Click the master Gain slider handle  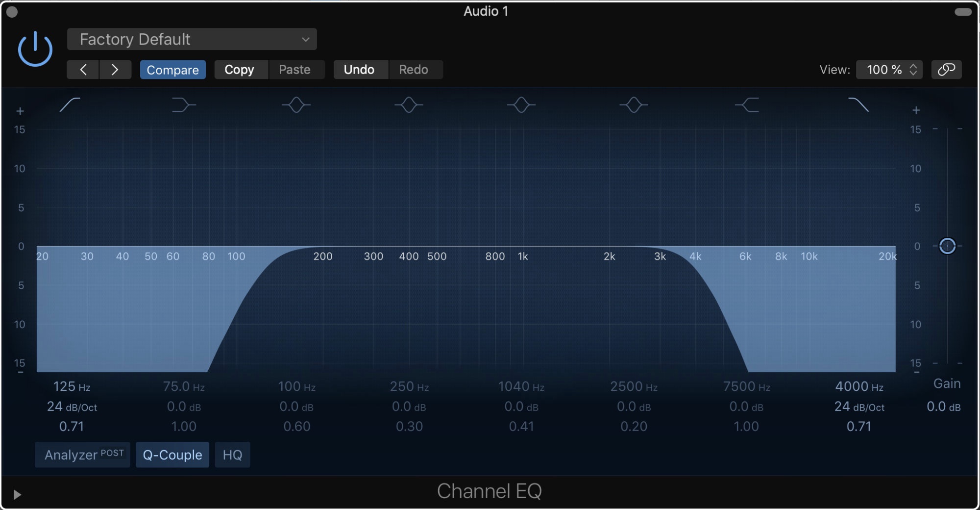tap(947, 246)
